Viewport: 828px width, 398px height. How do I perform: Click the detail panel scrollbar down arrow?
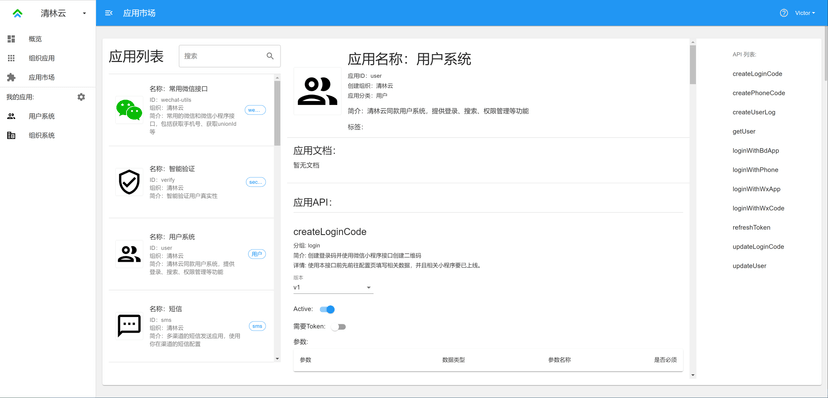point(693,375)
